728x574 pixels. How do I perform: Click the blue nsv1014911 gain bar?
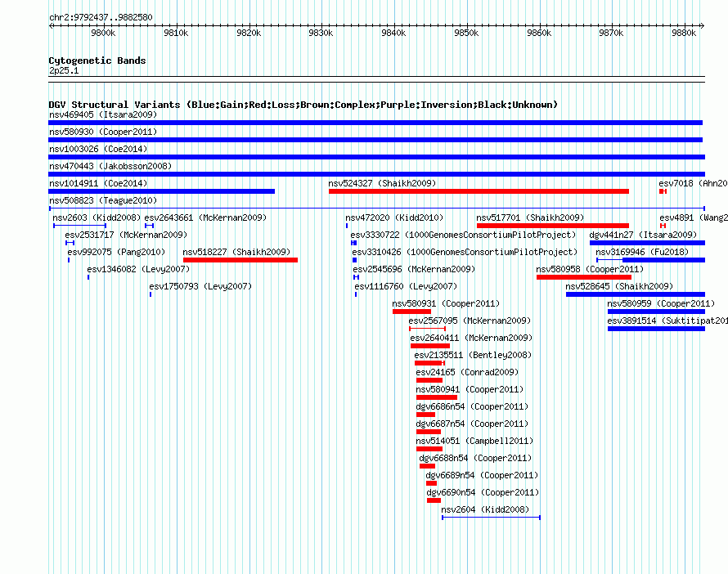coord(162,191)
